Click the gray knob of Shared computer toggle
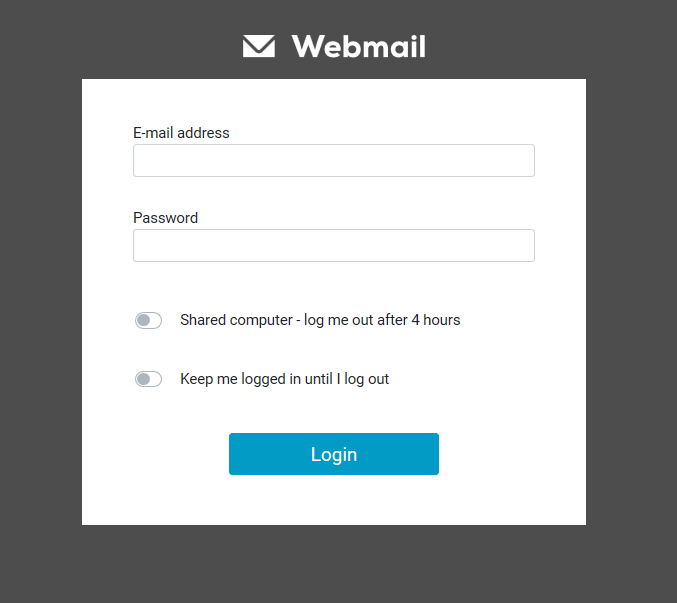 pyautogui.click(x=143, y=320)
